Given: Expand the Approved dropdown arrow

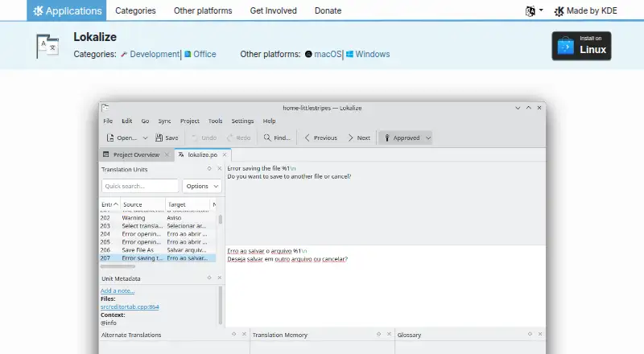Looking at the screenshot, I should click(428, 138).
